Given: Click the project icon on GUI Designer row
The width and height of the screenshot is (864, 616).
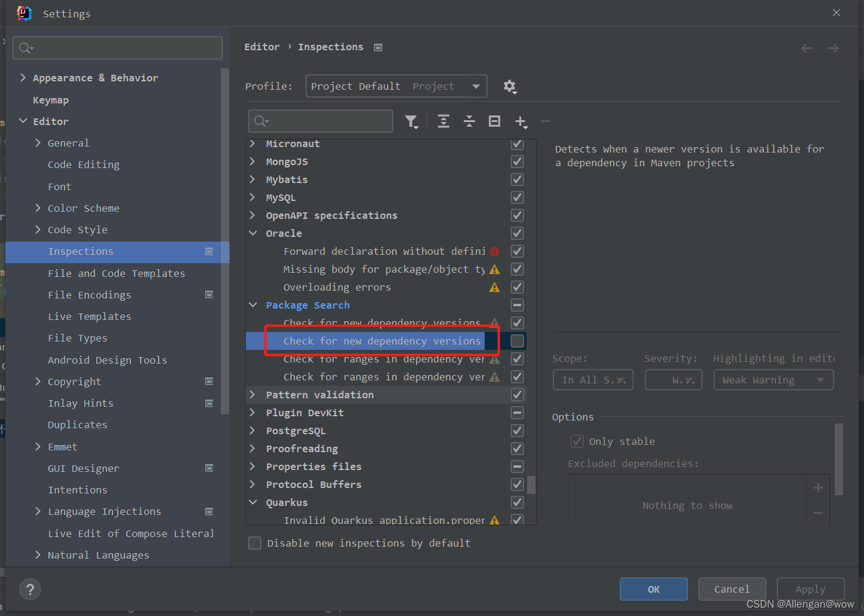Looking at the screenshot, I should click(209, 468).
